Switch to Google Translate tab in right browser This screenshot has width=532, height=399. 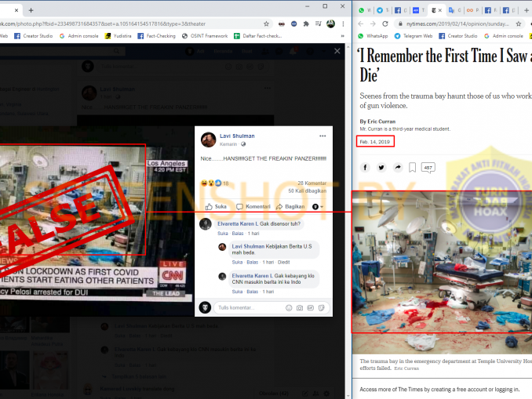pos(454,10)
